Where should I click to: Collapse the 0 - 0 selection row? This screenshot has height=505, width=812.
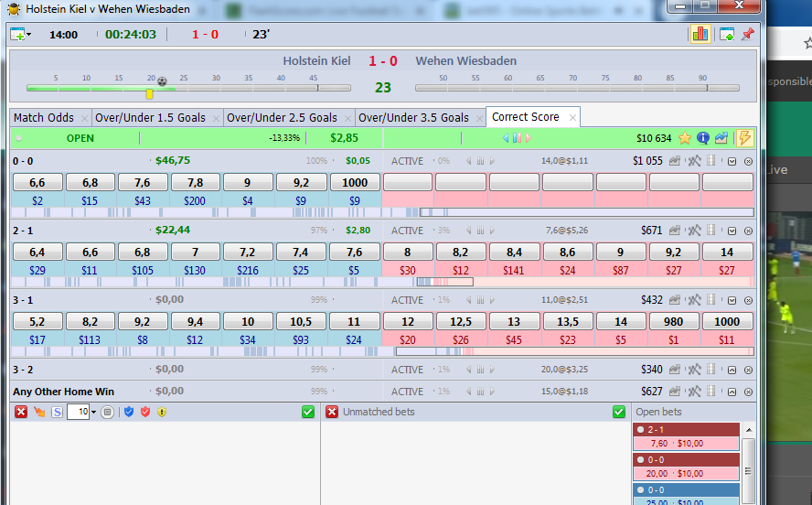pos(732,162)
